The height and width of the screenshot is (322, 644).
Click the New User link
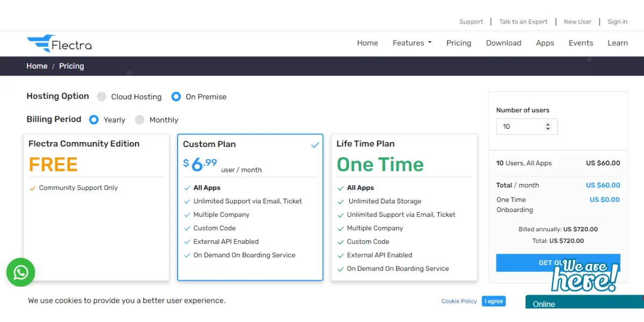point(577,22)
